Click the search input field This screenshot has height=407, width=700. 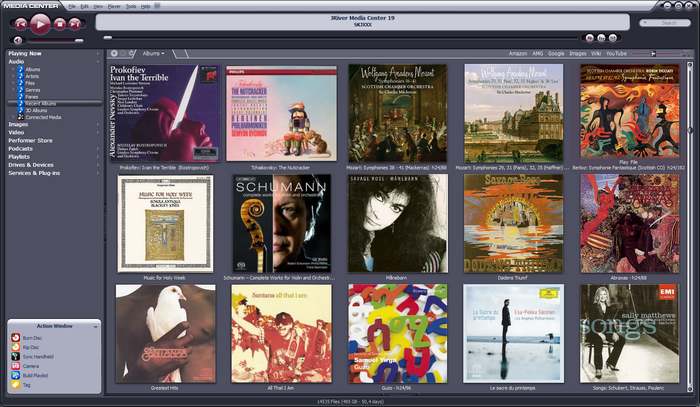tap(665, 22)
